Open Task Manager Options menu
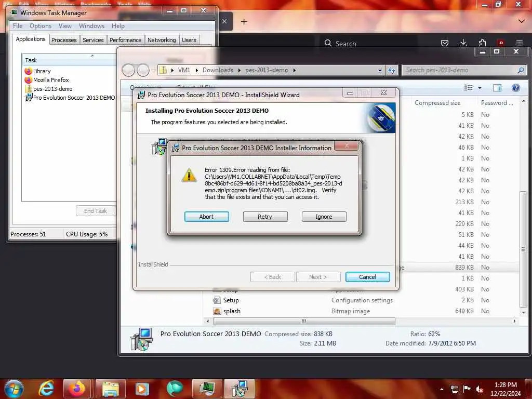532x399 pixels. [41, 26]
